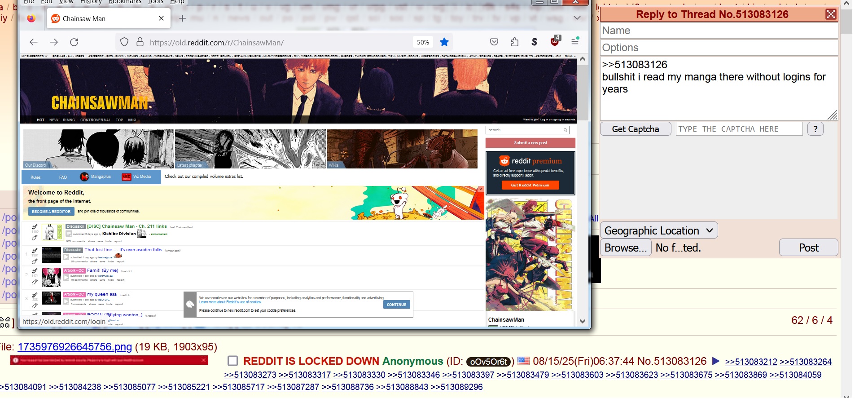Expand the image preview for "my queen asa"

(66, 301)
